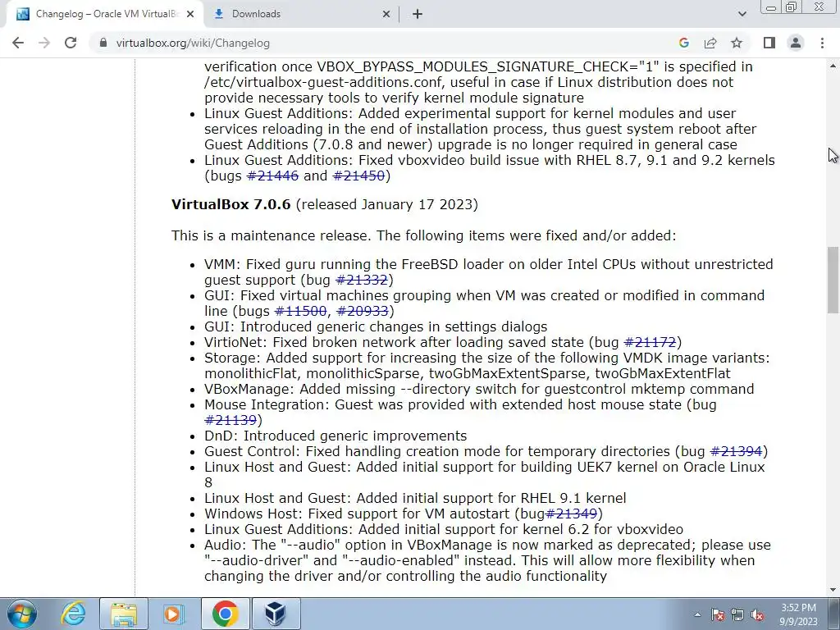Viewport: 840px width, 630px height.
Task: Open the Chrome profile avatar
Action: 796,43
